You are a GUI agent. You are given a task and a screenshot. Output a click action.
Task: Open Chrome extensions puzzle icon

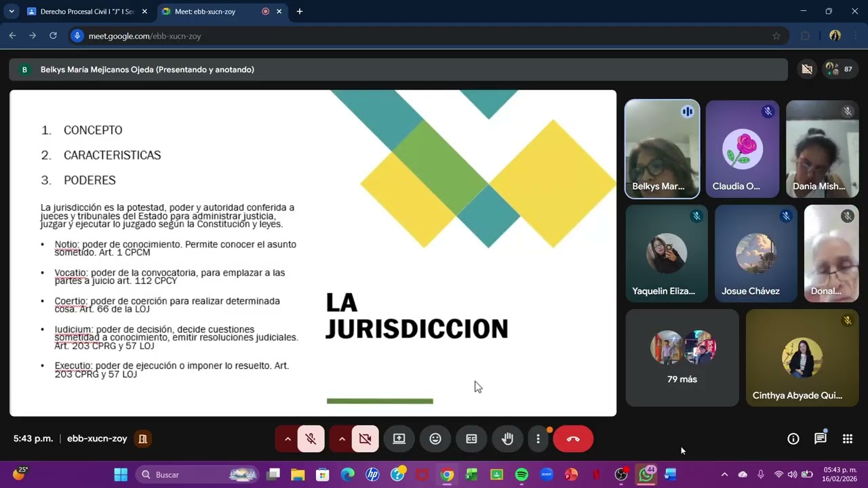(x=806, y=36)
